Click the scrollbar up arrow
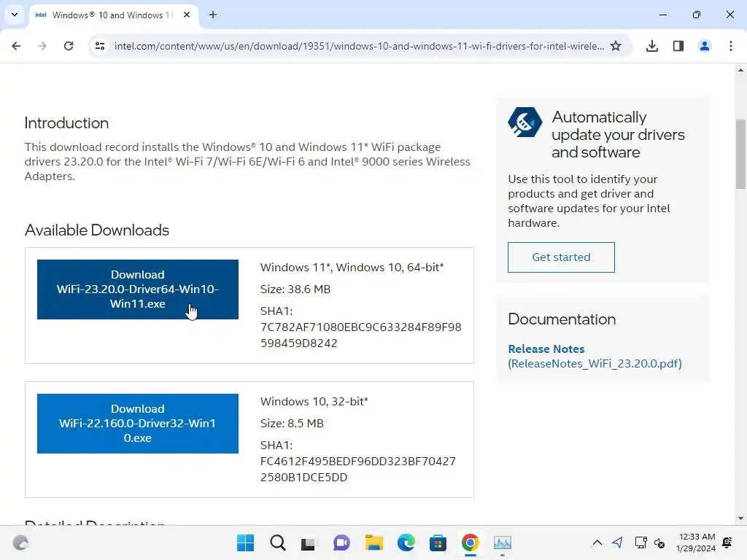Image resolution: width=747 pixels, height=560 pixels. coord(740,71)
